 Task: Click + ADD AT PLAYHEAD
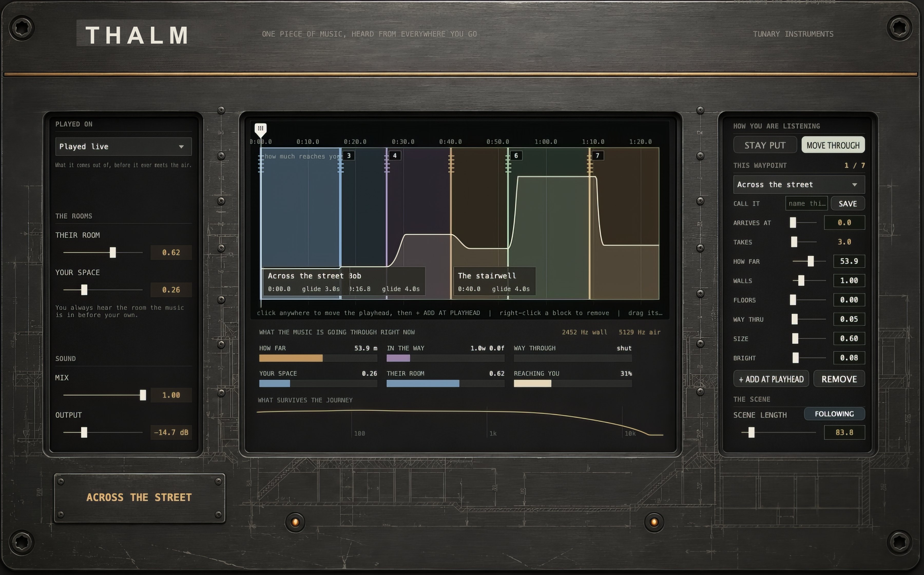(771, 379)
